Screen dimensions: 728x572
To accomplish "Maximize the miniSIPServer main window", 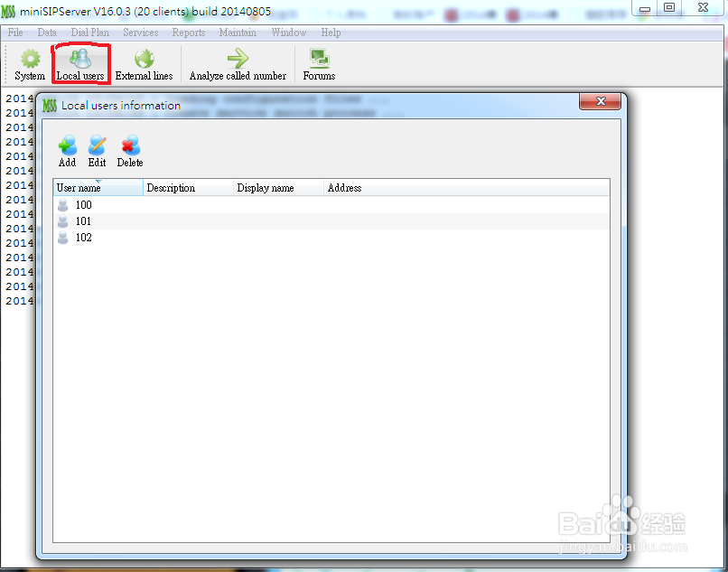I will (669, 8).
